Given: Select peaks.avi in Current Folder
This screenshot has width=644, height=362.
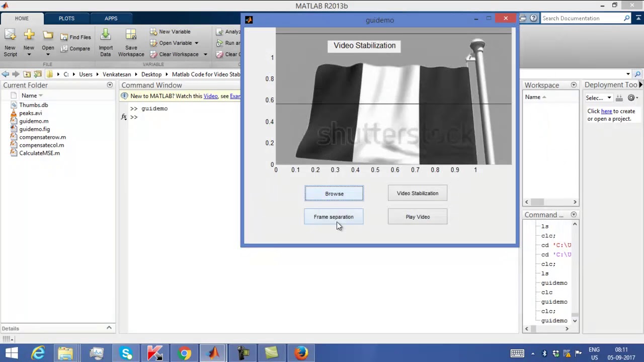Looking at the screenshot, I should 31,113.
